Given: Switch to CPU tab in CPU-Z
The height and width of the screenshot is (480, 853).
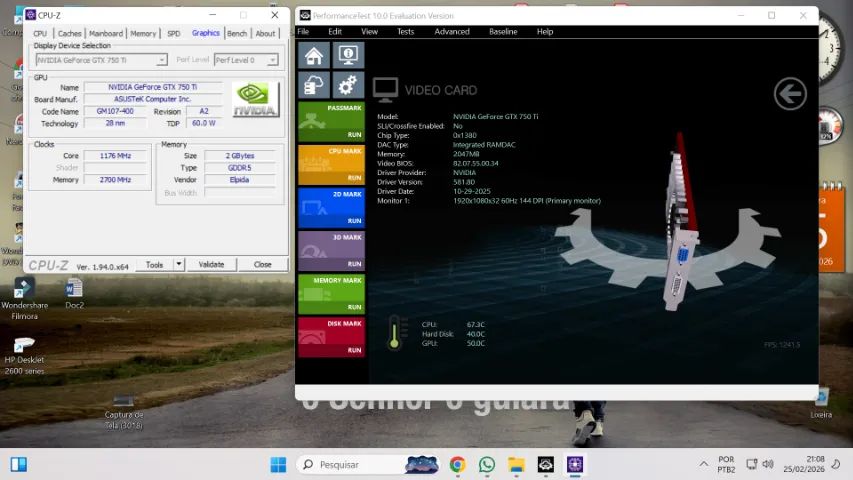Looking at the screenshot, I should click(40, 34).
